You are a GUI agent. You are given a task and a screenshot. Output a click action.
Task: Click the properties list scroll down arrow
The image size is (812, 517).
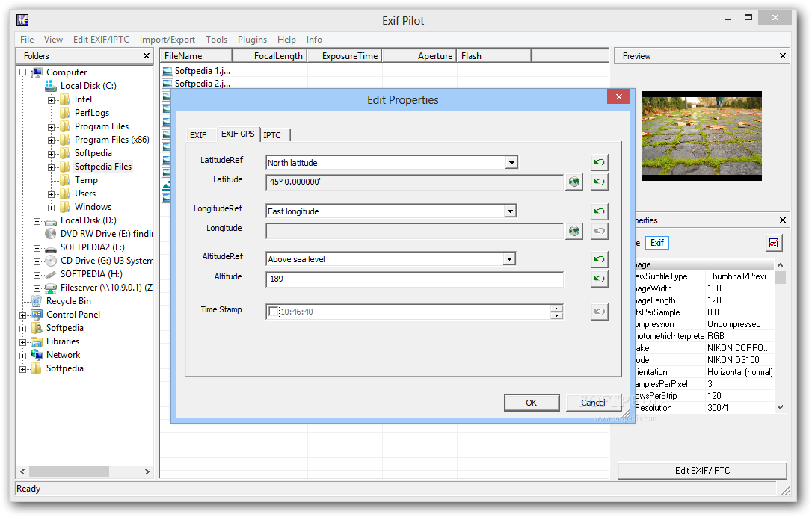click(780, 407)
